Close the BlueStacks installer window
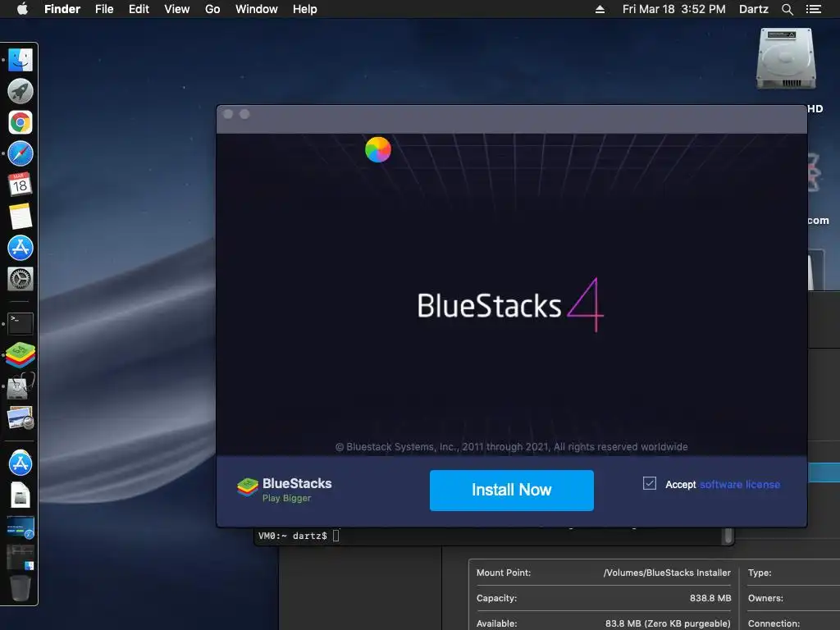The image size is (840, 630). click(228, 114)
